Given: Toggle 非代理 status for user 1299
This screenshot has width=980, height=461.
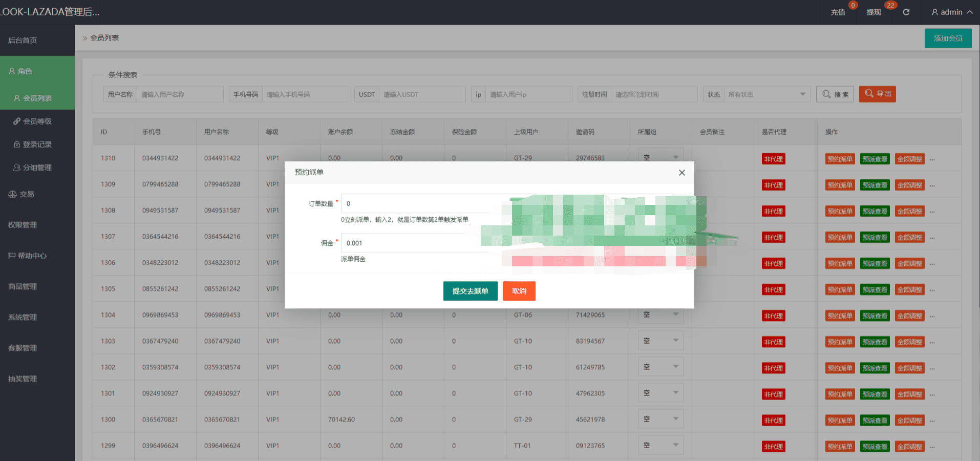Looking at the screenshot, I should 773,447.
